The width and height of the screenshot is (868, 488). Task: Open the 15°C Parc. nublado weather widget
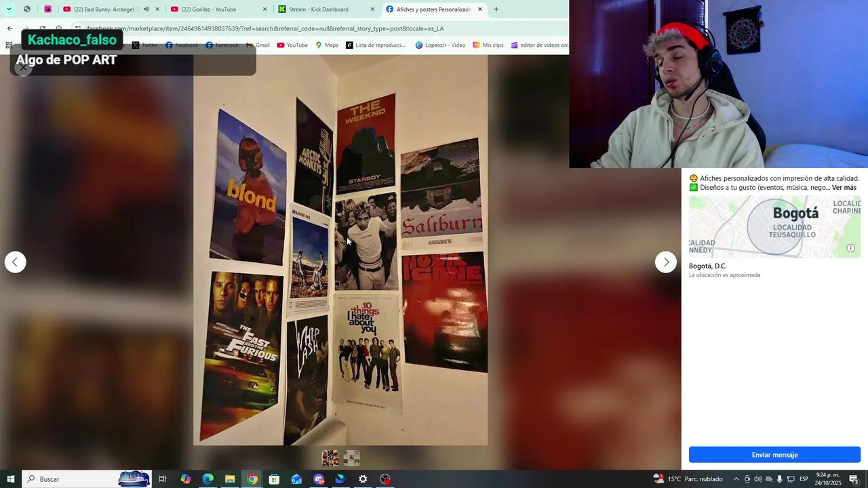(688, 479)
